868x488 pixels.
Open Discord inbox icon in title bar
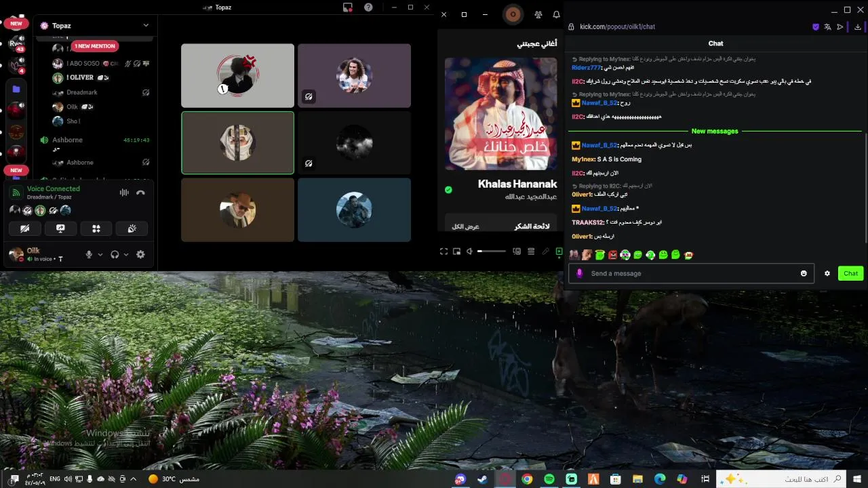coord(347,7)
